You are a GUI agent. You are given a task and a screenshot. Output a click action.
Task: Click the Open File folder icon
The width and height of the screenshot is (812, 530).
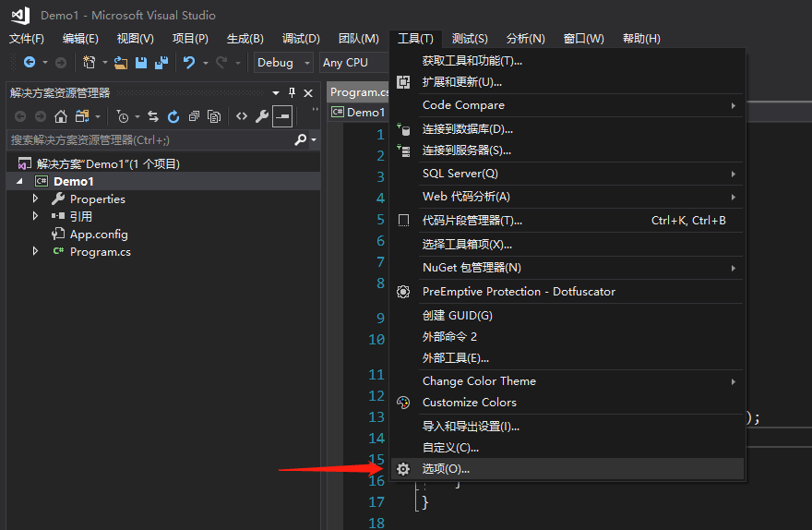[x=121, y=63]
